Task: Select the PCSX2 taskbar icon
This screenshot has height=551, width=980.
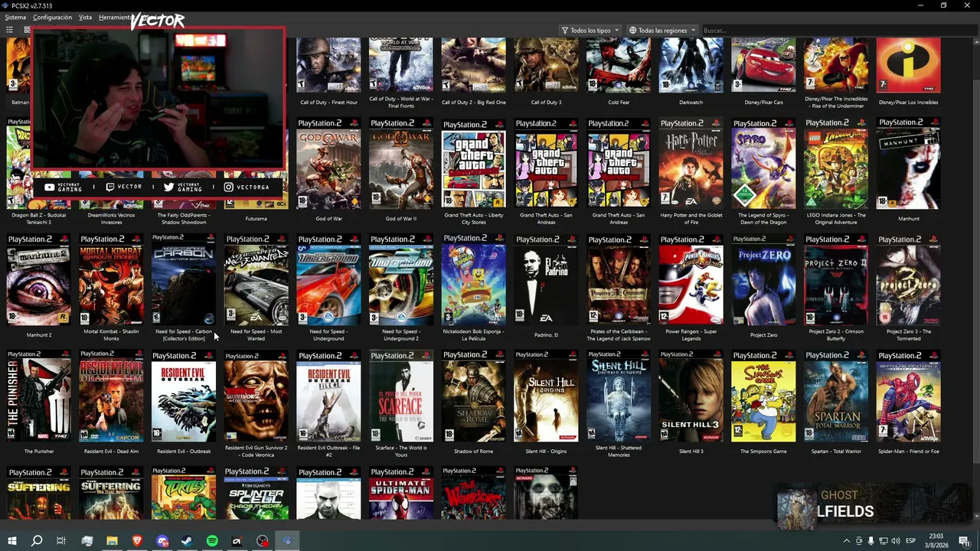Action: click(x=287, y=541)
